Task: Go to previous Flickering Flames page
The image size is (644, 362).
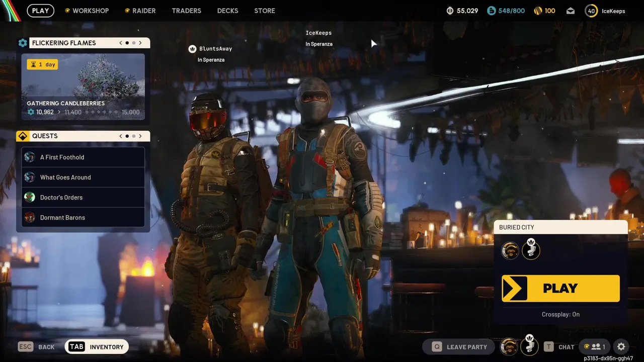Action: pyautogui.click(x=121, y=43)
